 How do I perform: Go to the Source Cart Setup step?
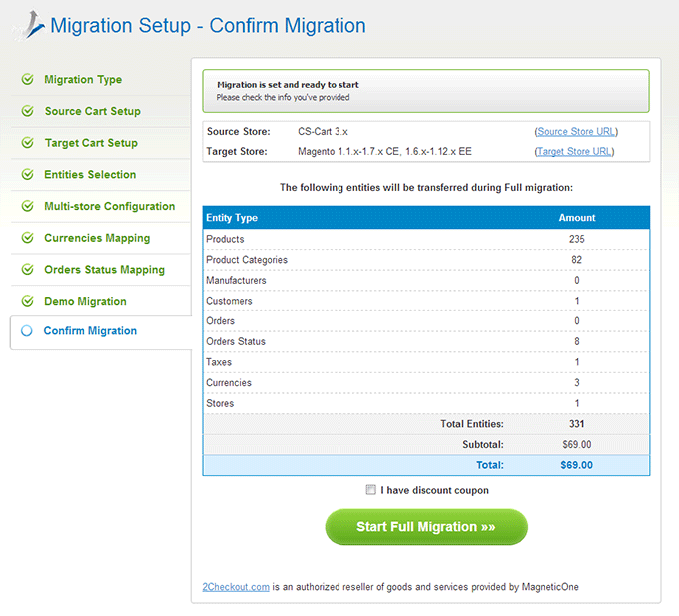pos(92,111)
